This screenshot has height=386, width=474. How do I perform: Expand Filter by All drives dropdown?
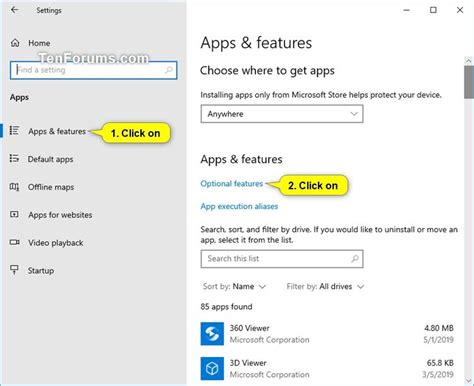[325, 286]
